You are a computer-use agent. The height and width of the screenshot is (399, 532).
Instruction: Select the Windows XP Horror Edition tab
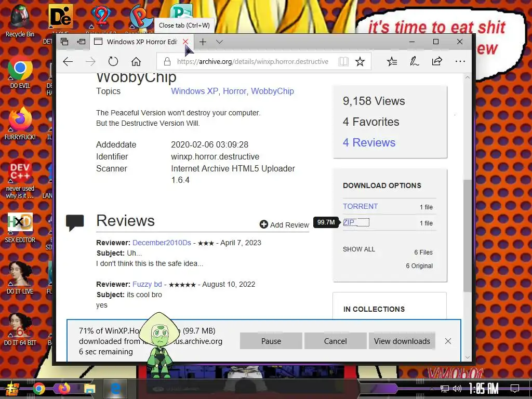coord(142,42)
